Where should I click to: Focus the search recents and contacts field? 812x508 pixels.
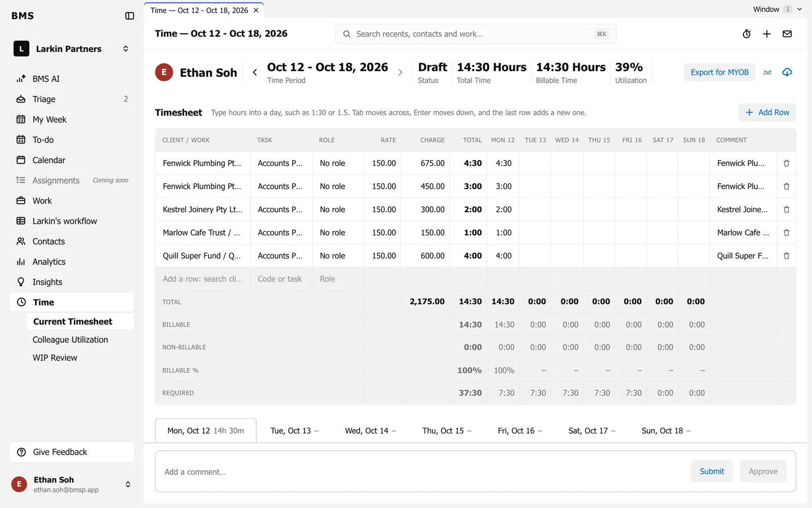pos(475,34)
